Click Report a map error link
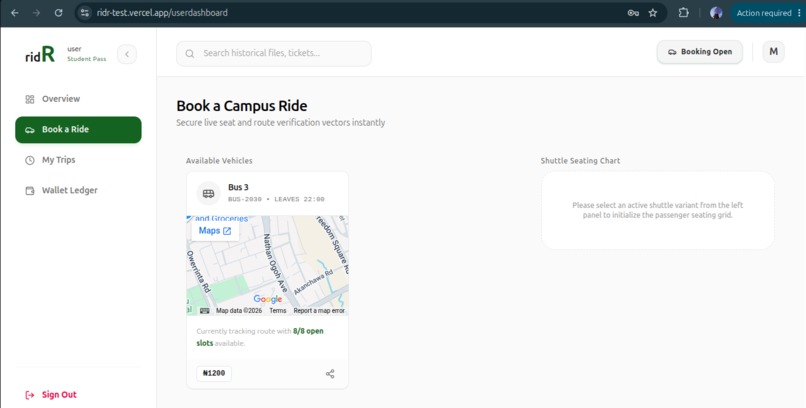806x408 pixels. click(x=319, y=310)
